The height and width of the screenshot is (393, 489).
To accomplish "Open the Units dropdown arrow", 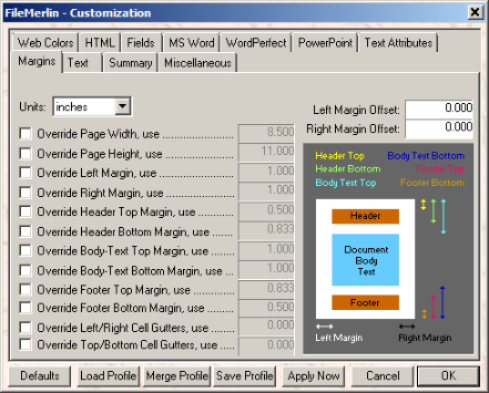I will click(x=123, y=107).
